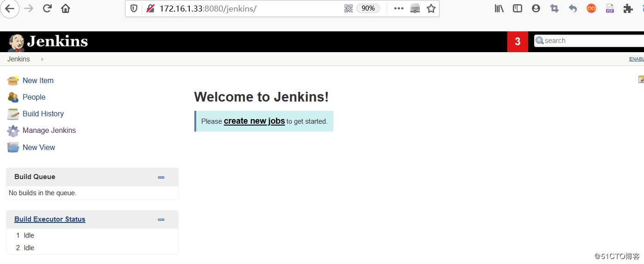Image resolution: width=644 pixels, height=264 pixels.
Task: Toggle the browser sidebar icon
Action: click(518, 8)
